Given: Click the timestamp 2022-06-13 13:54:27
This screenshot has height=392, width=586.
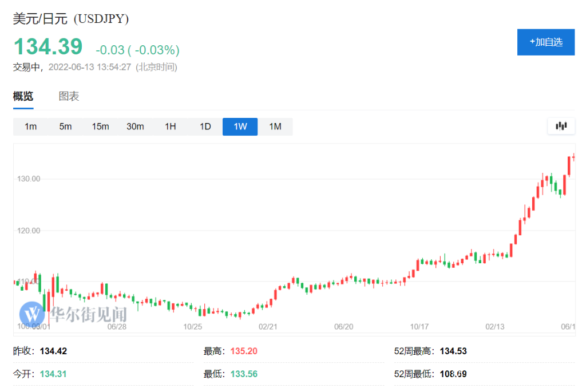Looking at the screenshot, I should [90, 68].
